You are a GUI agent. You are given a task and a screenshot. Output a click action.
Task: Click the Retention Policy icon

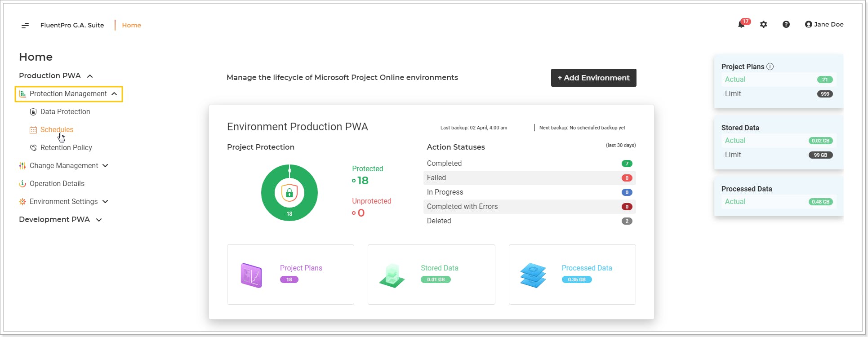(33, 148)
